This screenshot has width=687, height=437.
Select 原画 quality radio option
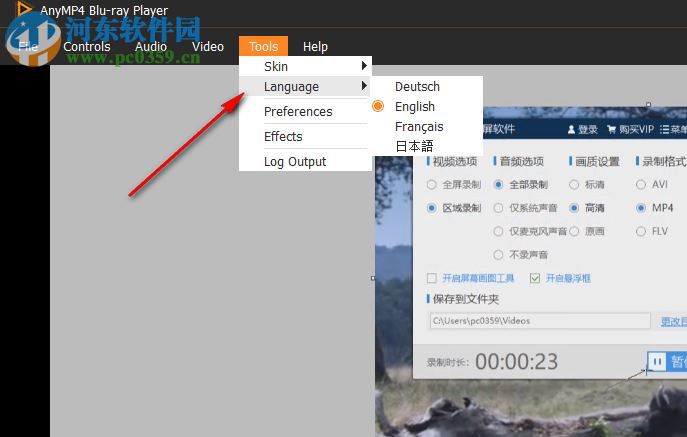(x=574, y=231)
